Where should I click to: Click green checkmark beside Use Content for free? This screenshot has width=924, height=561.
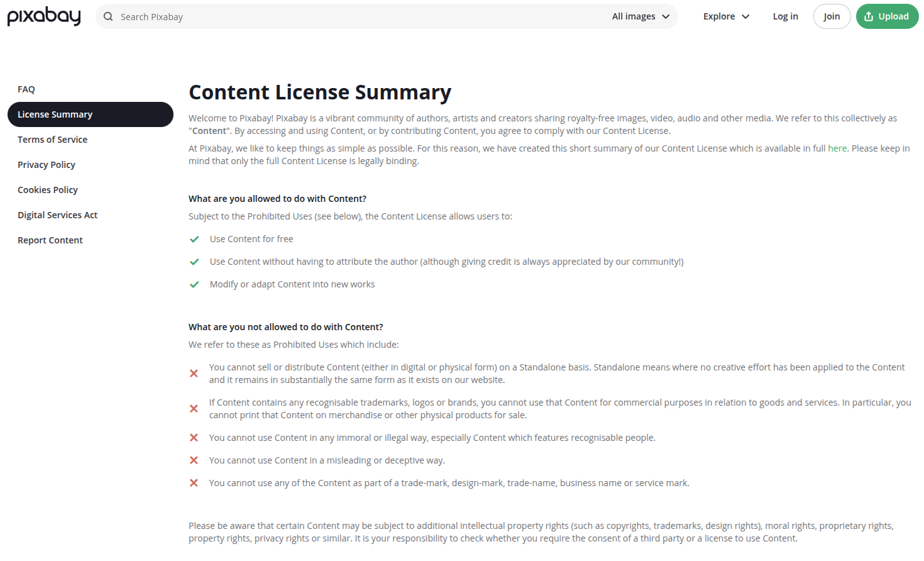pyautogui.click(x=194, y=239)
